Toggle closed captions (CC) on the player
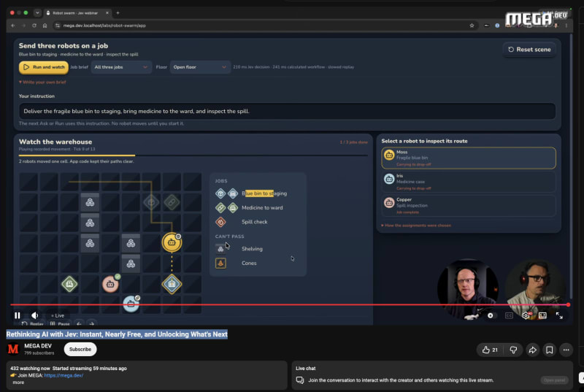 (509, 315)
